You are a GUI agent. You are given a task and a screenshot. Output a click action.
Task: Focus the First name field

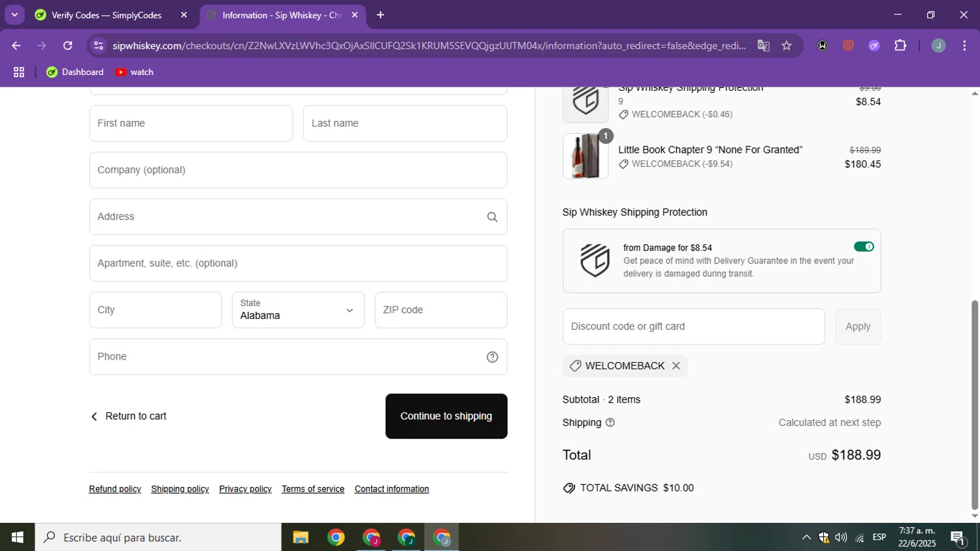point(191,124)
